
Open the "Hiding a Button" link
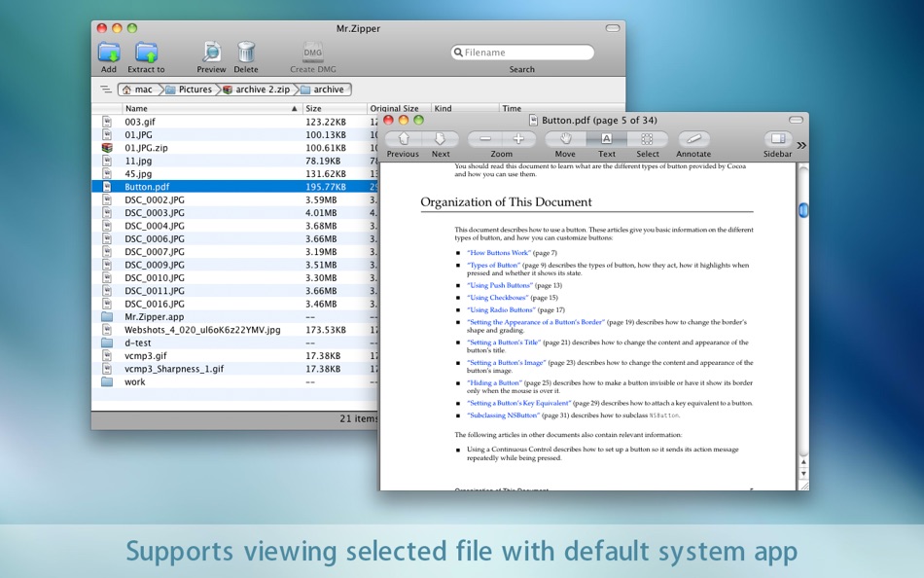point(494,383)
